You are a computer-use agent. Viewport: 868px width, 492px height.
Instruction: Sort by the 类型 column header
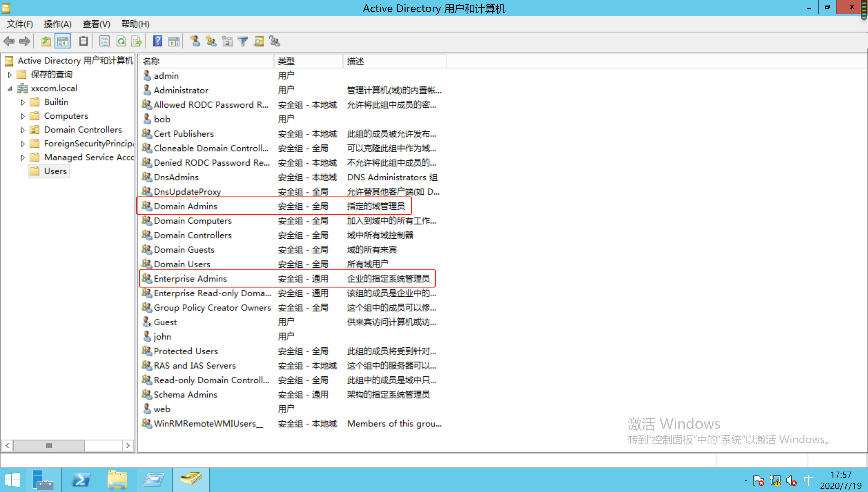[308, 61]
